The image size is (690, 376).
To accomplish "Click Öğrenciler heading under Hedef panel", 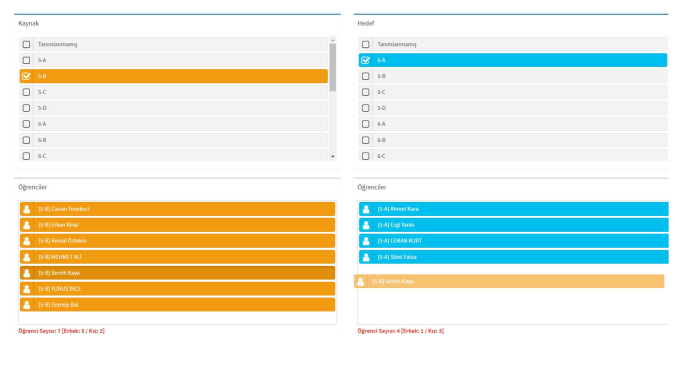I will (372, 188).
